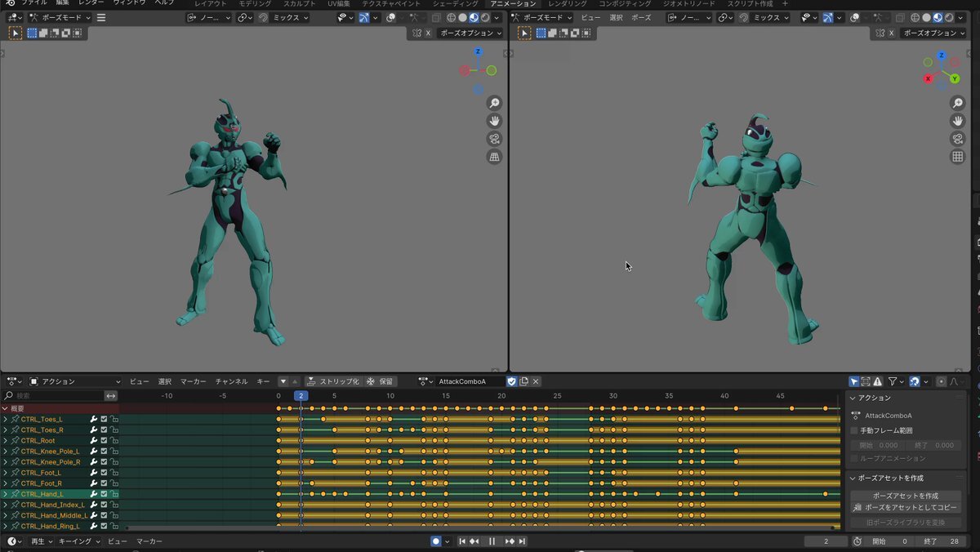Switch perspective/orthographic grid icon in right viewport
Viewport: 980px width, 552px height.
(958, 157)
